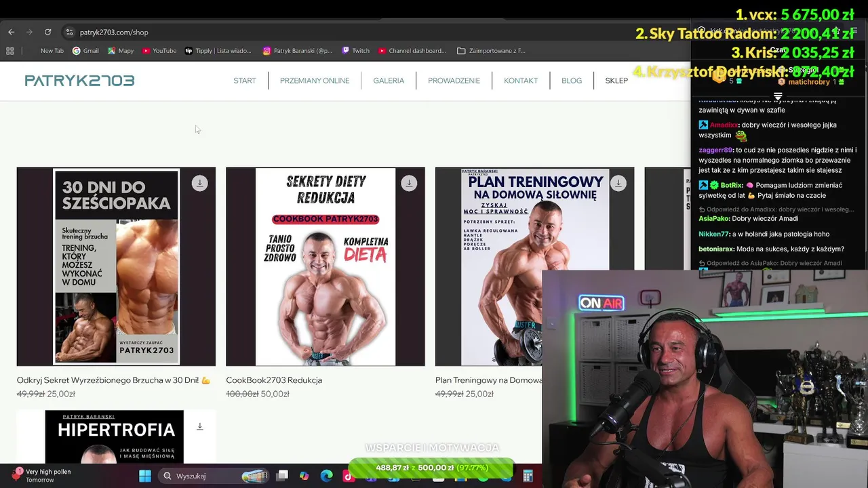The height and width of the screenshot is (488, 868).
Task: Open the 'Plan Treningowy na Domowa' product title
Action: coord(488,380)
